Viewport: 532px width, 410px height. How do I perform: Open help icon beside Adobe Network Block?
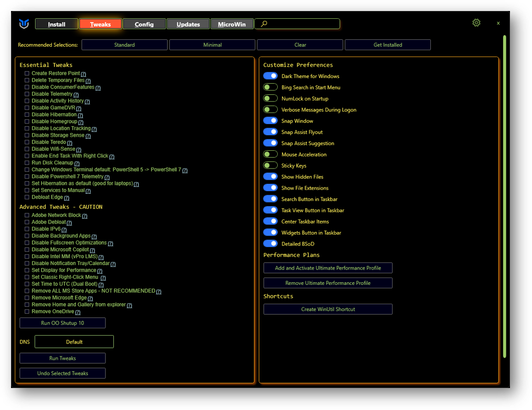coord(85,216)
